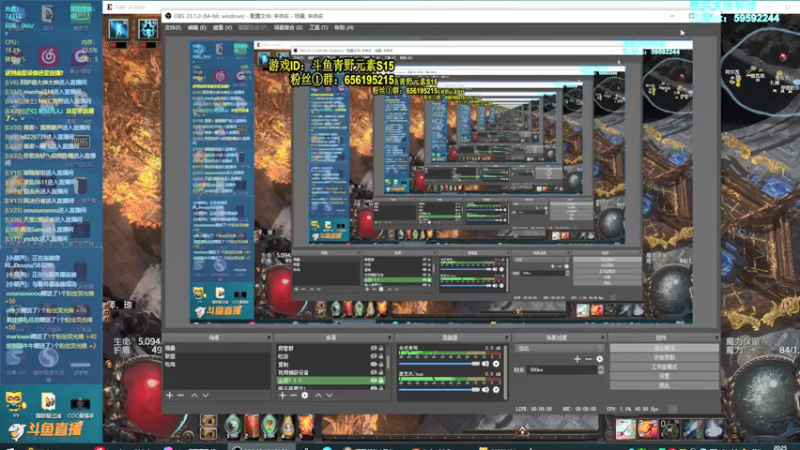This screenshot has height=450, width=800.
Task: Use flask in slot 2 of game bar
Action: coord(251,426)
